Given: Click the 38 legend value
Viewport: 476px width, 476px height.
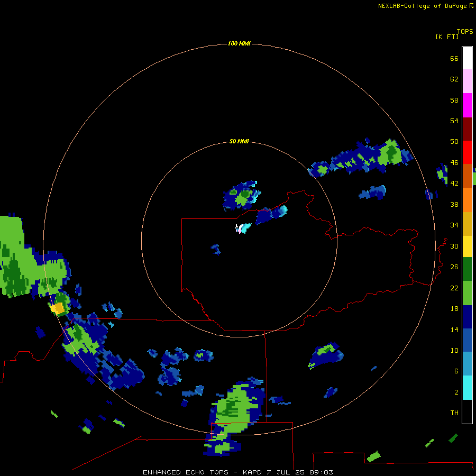Looking at the screenshot, I should [454, 205].
